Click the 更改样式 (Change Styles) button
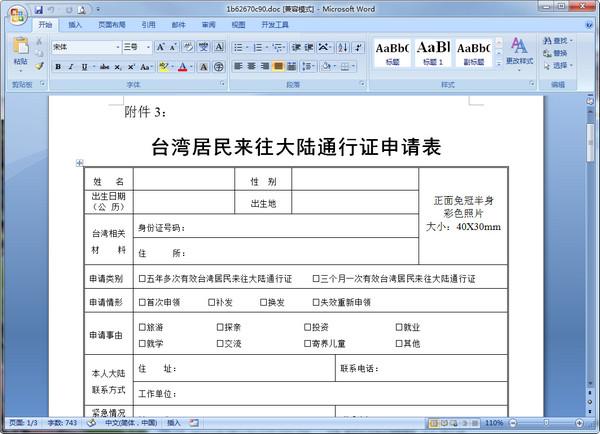 [x=519, y=52]
